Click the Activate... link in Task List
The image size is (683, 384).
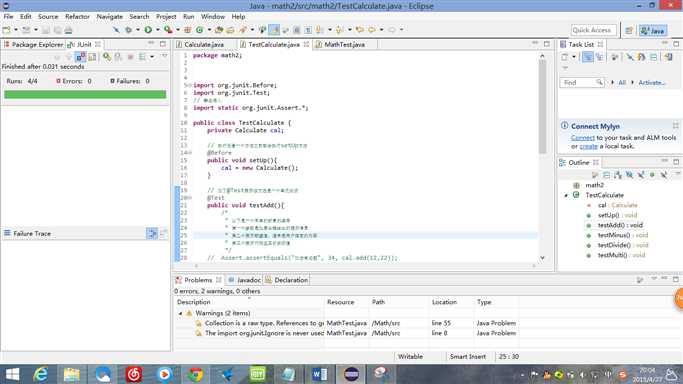click(652, 82)
